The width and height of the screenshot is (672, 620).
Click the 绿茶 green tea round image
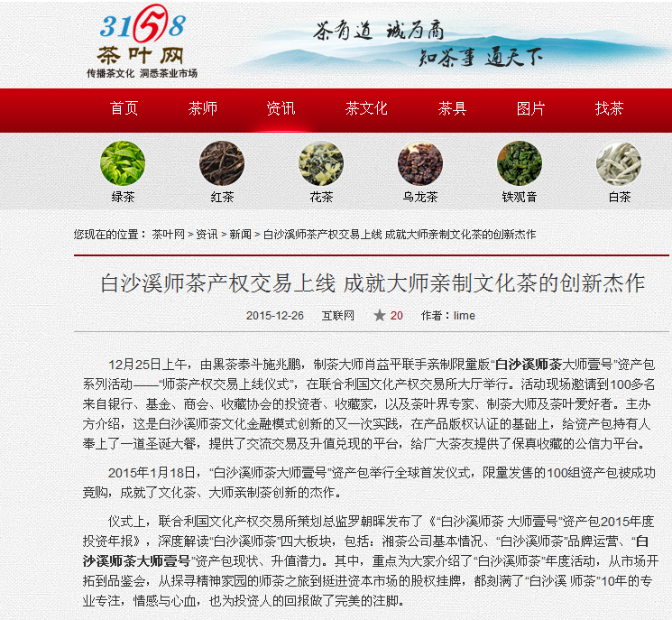click(x=123, y=163)
